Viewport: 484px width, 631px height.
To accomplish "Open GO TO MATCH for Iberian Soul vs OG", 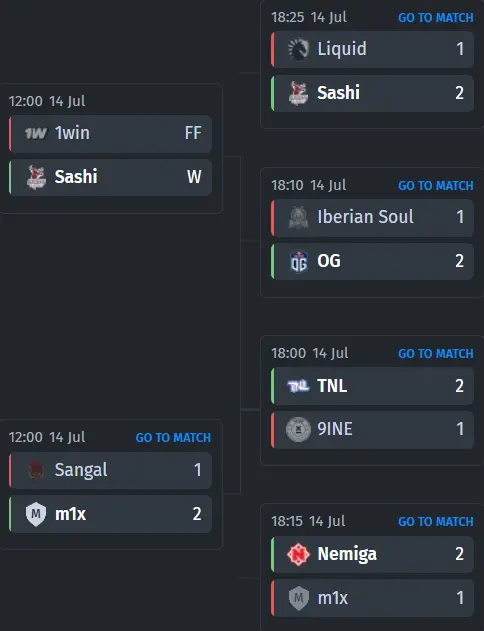I will 436,186.
